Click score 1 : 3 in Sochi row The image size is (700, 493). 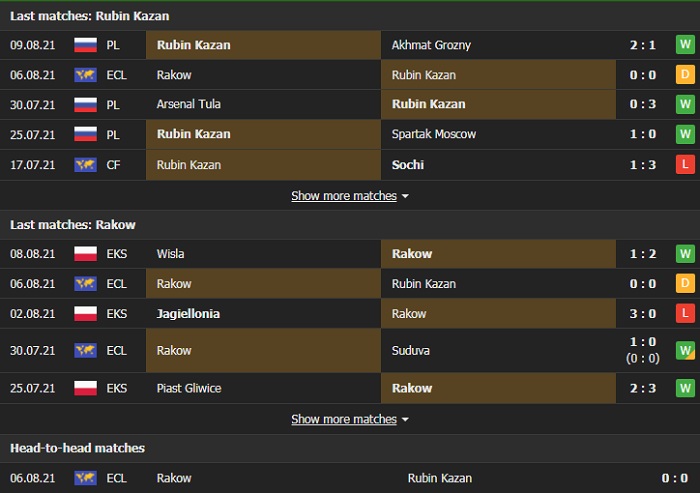643,165
